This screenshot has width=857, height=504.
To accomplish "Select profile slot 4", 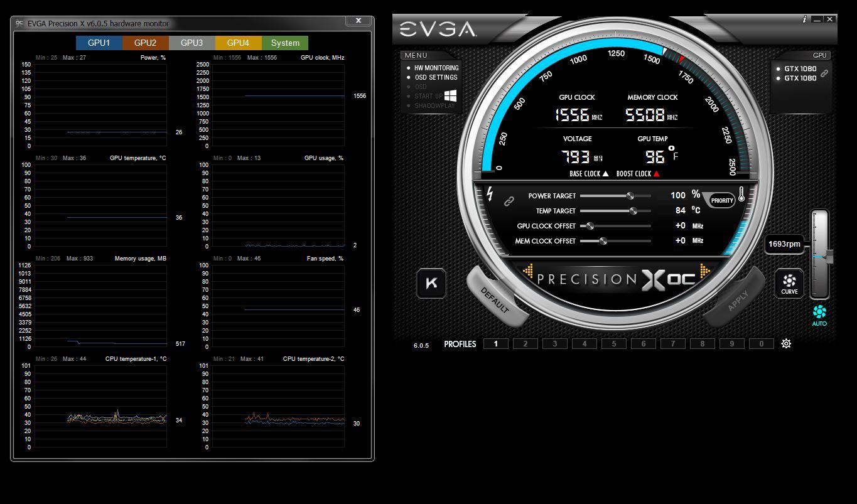I will (x=585, y=343).
